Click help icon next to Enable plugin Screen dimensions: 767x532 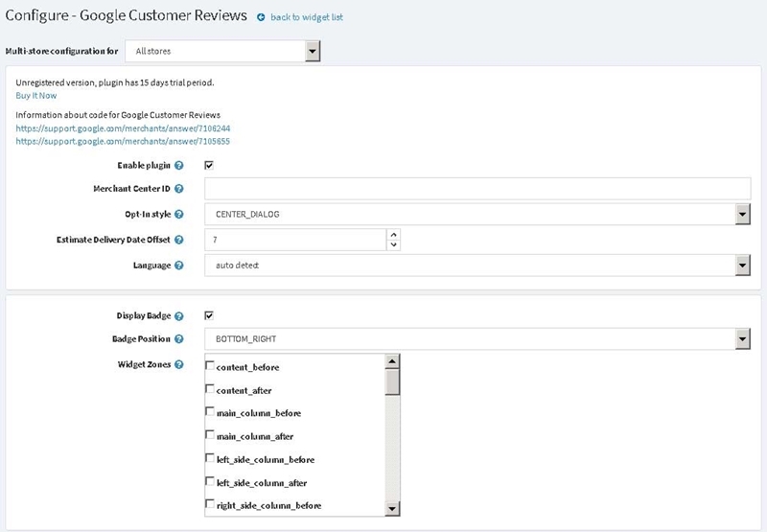click(179, 165)
